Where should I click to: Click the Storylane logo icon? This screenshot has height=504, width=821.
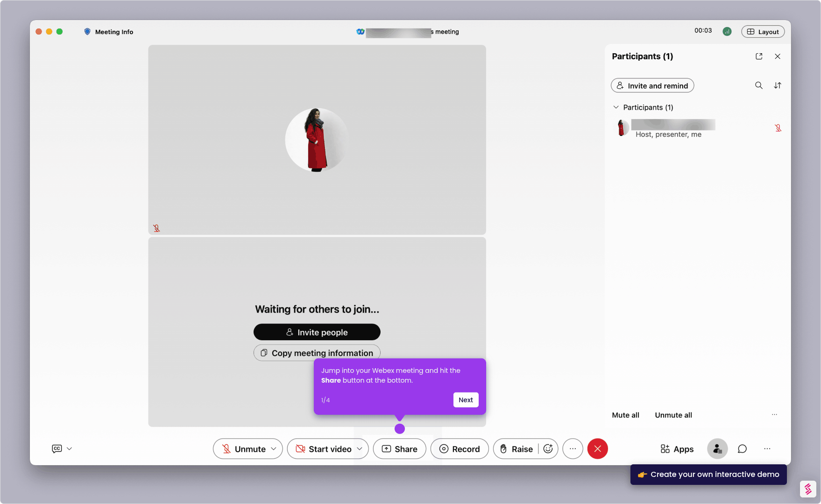(x=808, y=489)
